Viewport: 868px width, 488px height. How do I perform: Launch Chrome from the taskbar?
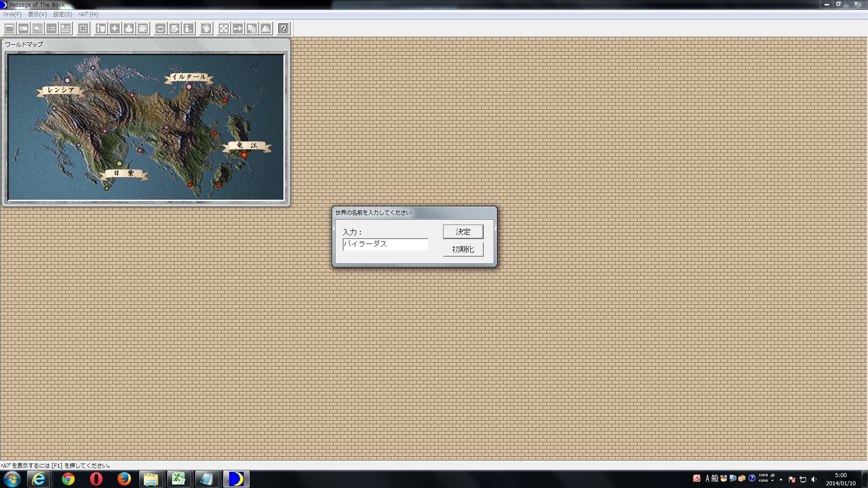[x=68, y=479]
